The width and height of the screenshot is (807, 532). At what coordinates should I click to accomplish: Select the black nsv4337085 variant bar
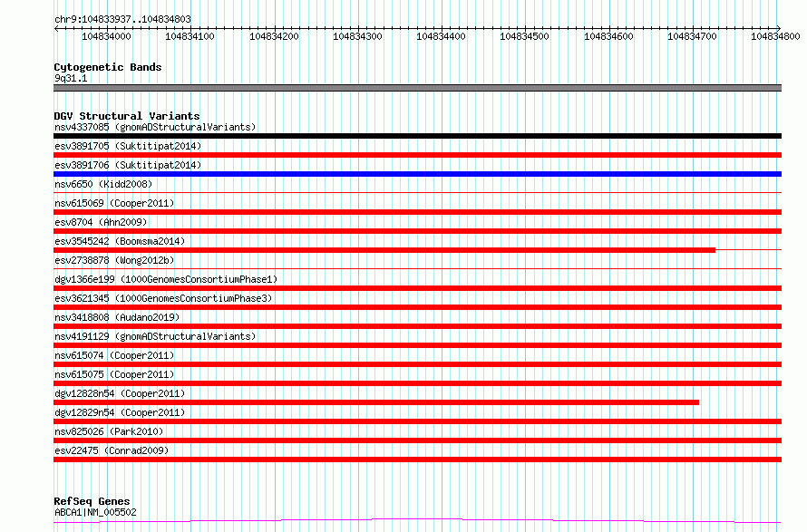click(x=417, y=136)
